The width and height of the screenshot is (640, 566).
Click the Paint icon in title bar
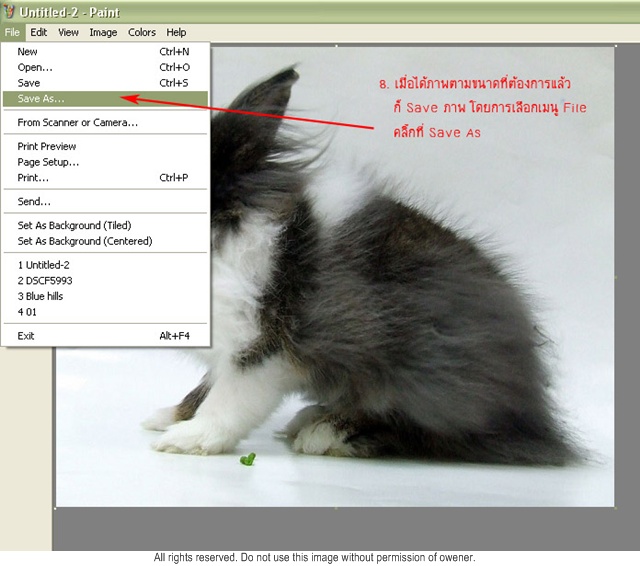8,11
